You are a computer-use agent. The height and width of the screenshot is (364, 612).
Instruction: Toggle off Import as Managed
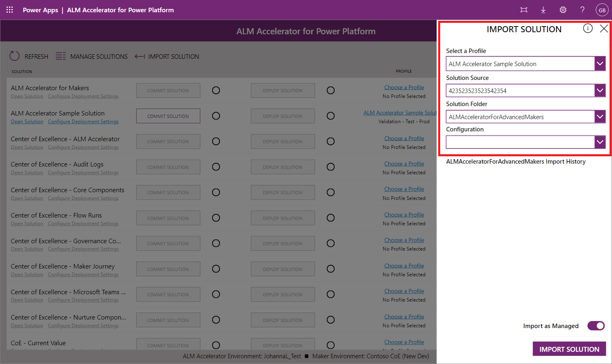tap(596, 326)
